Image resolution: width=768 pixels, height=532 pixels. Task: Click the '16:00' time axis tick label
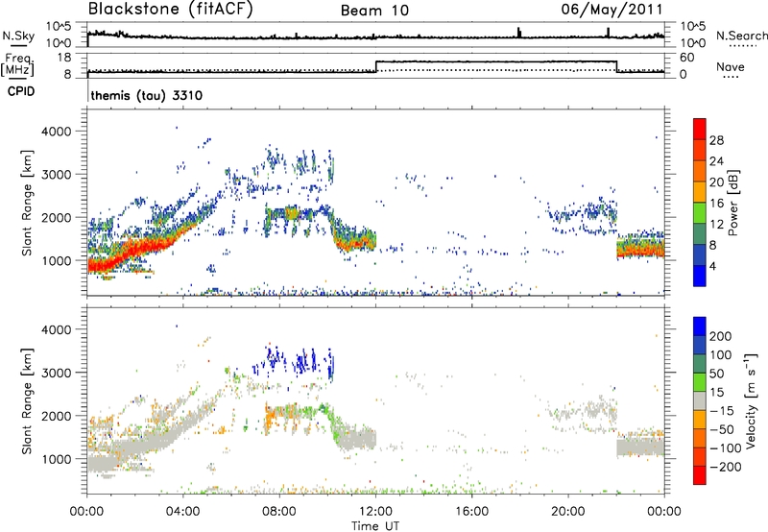(x=472, y=512)
